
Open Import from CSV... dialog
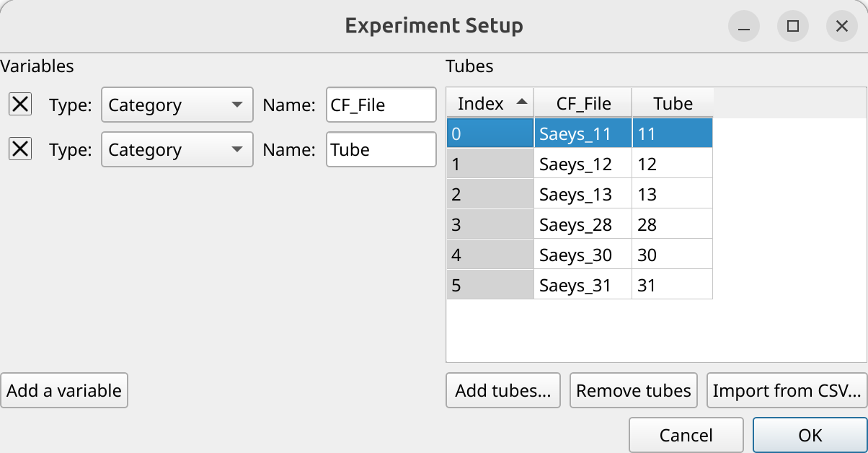787,390
